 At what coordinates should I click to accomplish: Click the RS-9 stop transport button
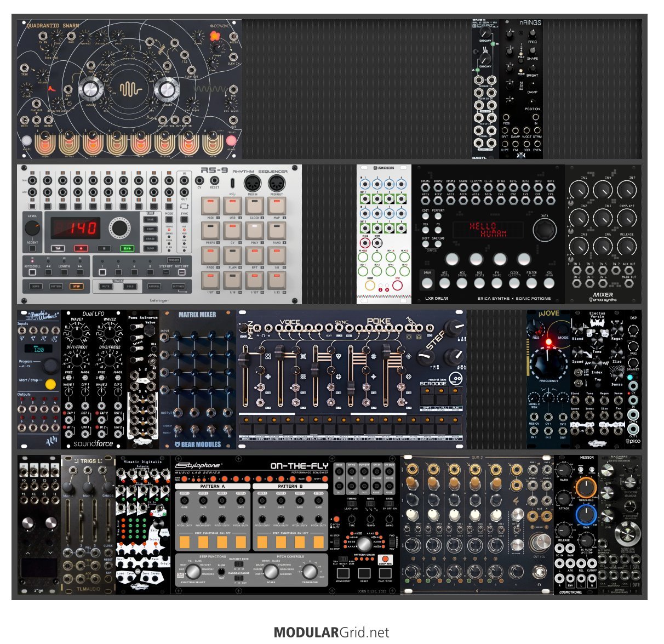tap(104, 248)
